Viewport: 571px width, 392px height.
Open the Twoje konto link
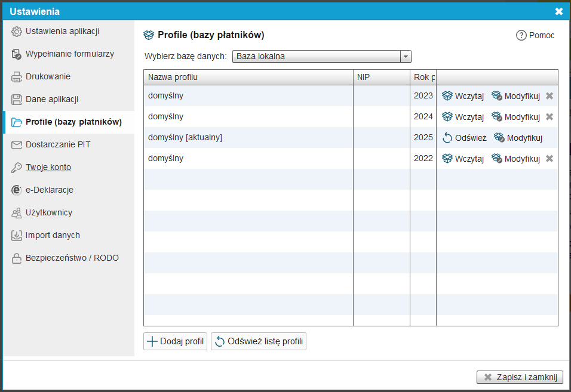(48, 167)
